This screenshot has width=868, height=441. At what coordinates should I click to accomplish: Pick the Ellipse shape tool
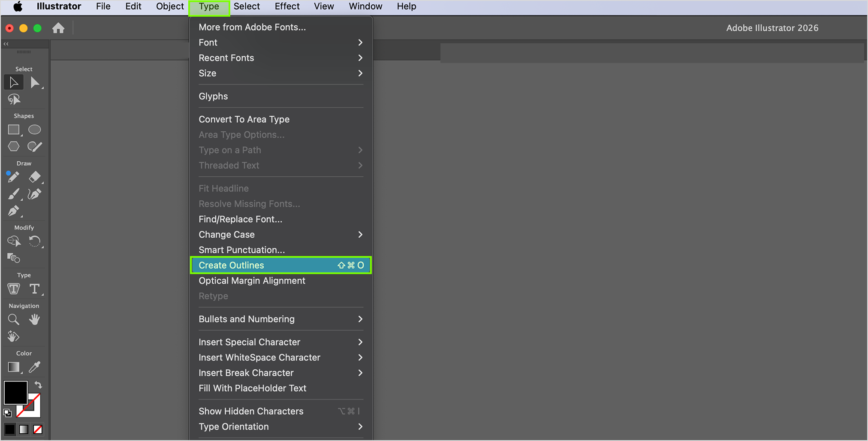35,130
